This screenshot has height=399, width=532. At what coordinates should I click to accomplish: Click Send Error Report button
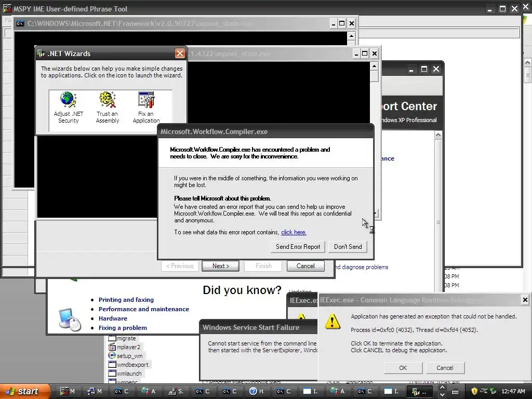click(298, 247)
